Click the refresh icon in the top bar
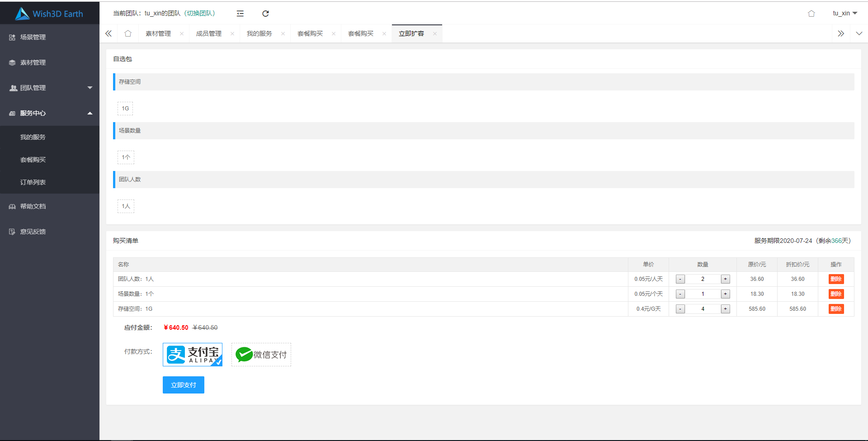 (265, 14)
